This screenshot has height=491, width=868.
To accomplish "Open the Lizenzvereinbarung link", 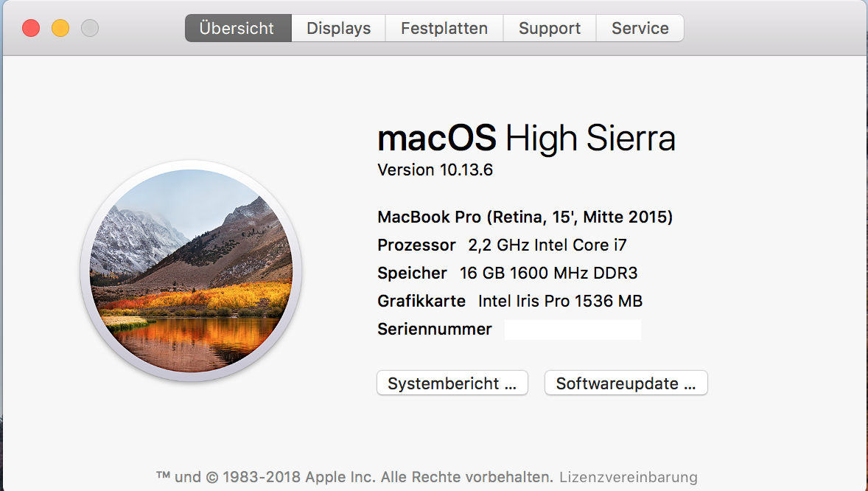I will point(628,477).
